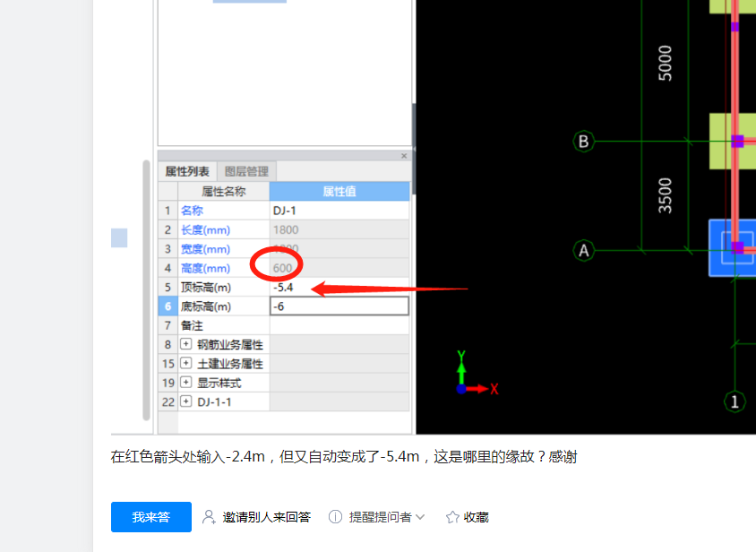Click the 属性名称 column header
Screen dimensions: 756x552
pyautogui.click(x=223, y=192)
